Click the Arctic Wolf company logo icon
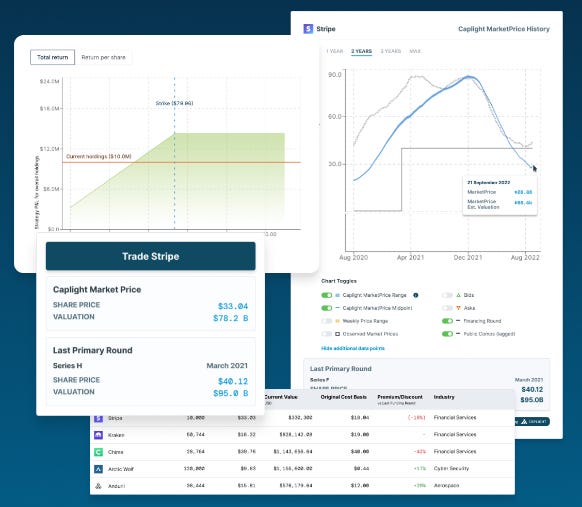 98,469
